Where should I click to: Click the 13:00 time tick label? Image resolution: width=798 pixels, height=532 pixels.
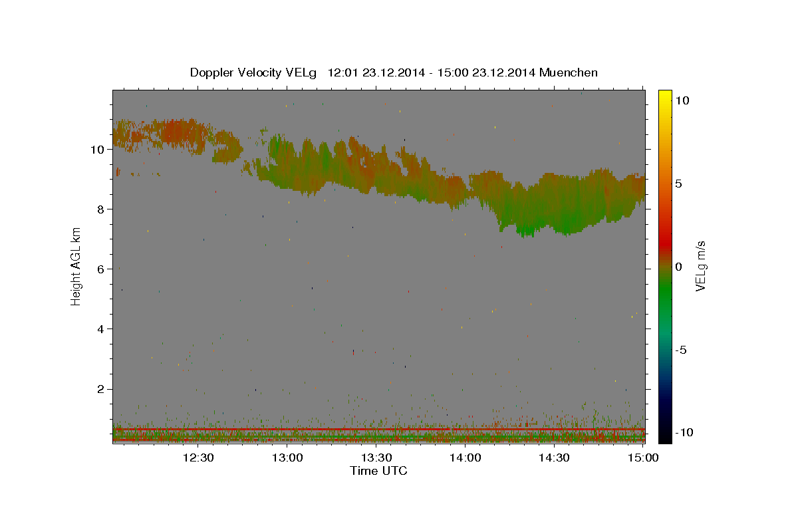coord(287,458)
